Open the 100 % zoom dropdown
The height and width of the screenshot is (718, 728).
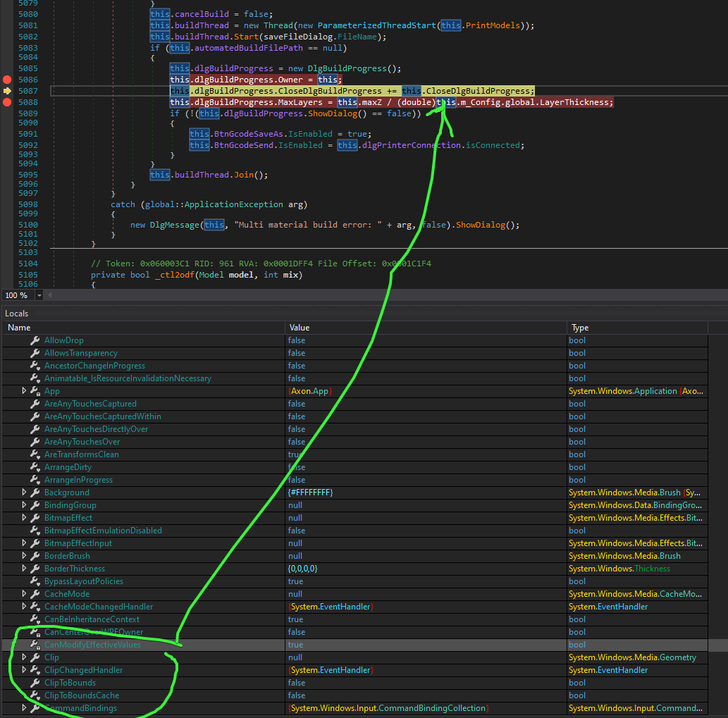pyautogui.click(x=39, y=295)
